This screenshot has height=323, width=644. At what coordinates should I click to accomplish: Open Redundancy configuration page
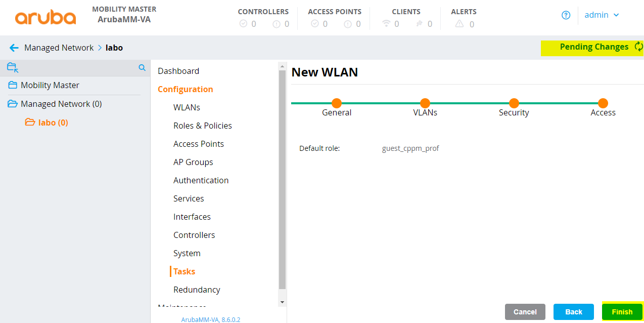(197, 290)
